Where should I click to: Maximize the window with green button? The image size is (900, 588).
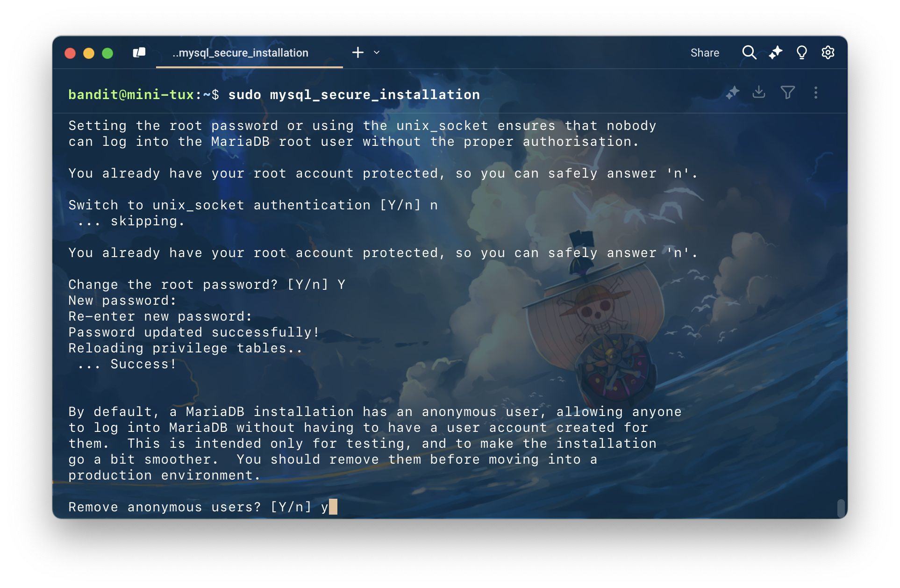coord(107,53)
